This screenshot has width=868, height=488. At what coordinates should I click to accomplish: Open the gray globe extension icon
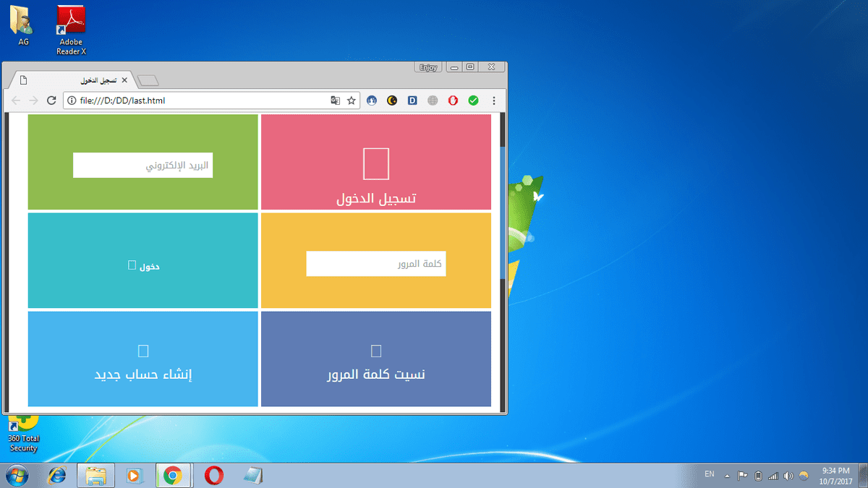coord(433,100)
